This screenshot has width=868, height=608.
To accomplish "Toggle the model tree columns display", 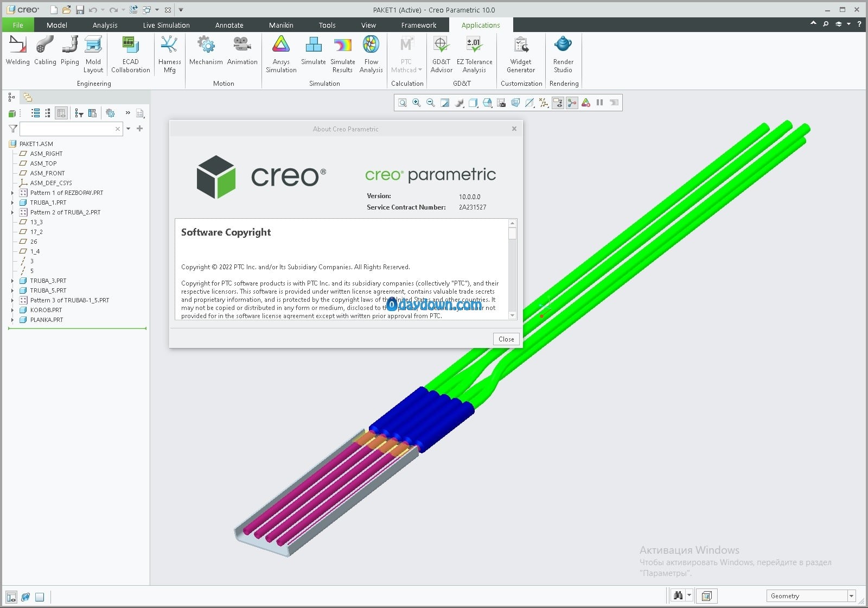I will (x=61, y=113).
